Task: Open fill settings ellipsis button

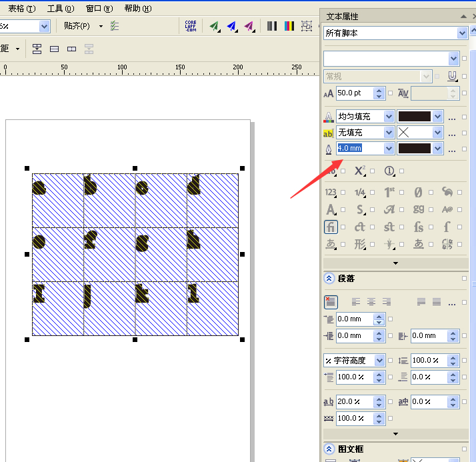Action: (x=452, y=118)
